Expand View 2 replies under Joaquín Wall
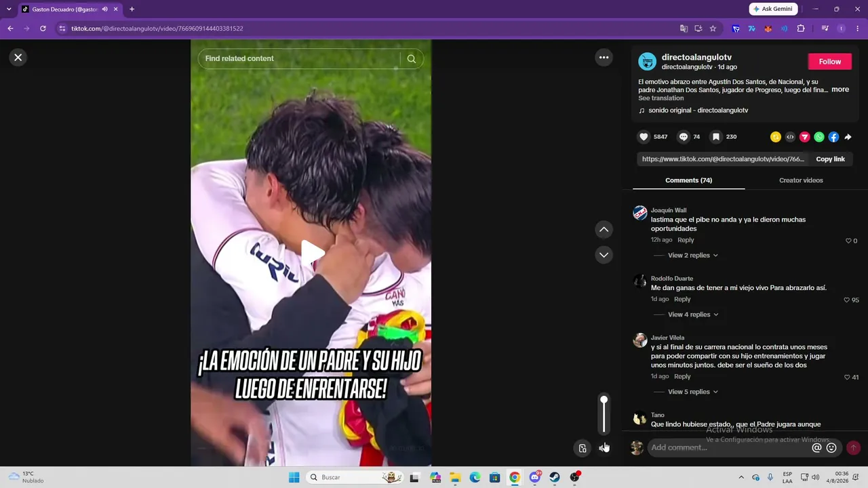This screenshot has width=868, height=488. click(x=692, y=256)
